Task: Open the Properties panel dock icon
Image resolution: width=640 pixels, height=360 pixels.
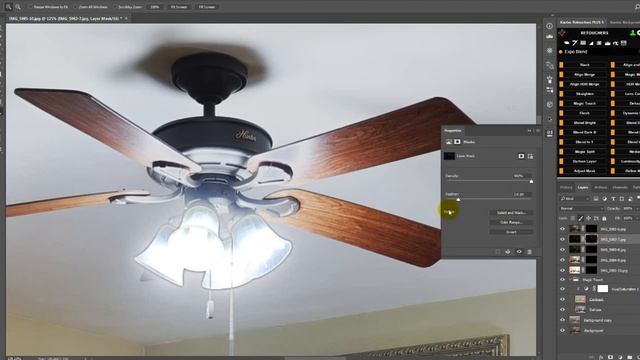Action: point(549,133)
